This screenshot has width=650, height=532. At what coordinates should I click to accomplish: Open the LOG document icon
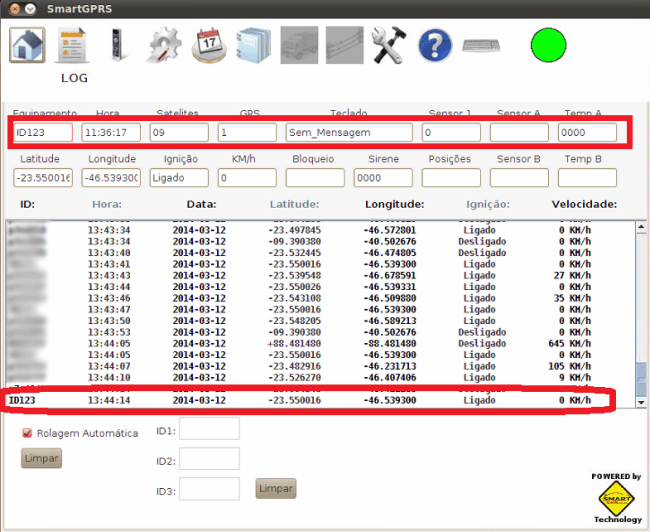tap(74, 46)
